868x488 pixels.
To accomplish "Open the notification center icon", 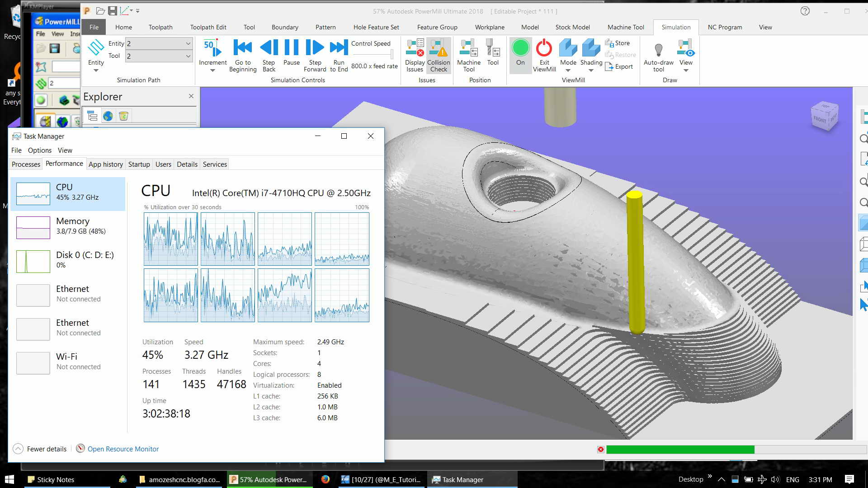I will (849, 479).
